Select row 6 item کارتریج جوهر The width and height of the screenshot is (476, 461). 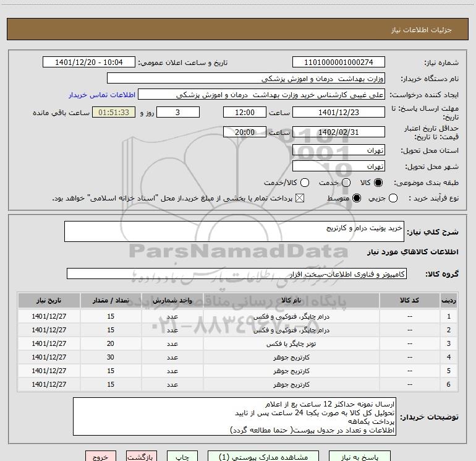click(291, 385)
